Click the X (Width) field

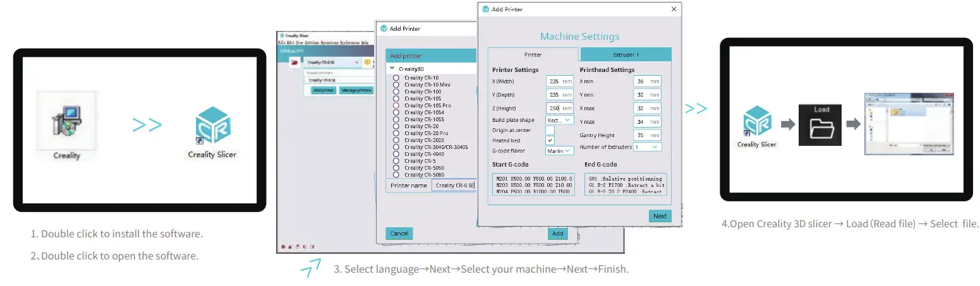560,81
